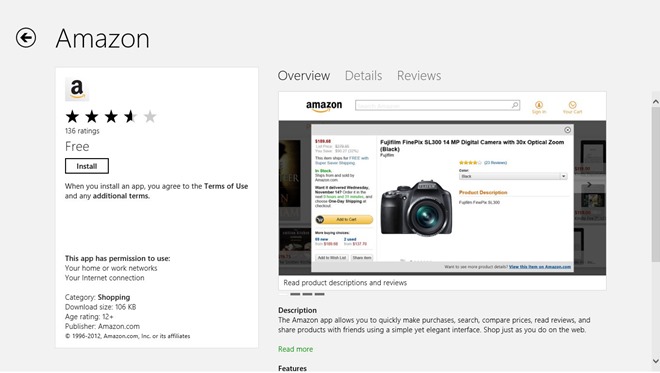This screenshot has width=660, height=373.
Task: Click the Free price label
Action: pyautogui.click(x=77, y=147)
